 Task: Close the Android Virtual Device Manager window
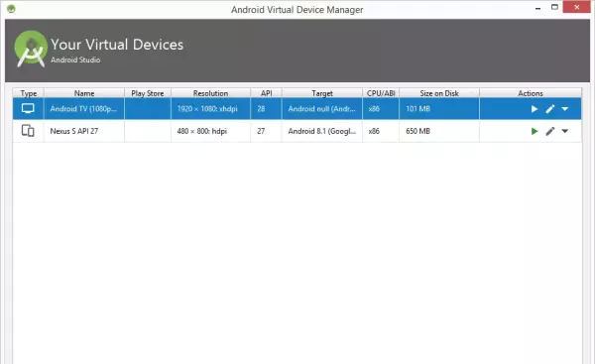[577, 7]
